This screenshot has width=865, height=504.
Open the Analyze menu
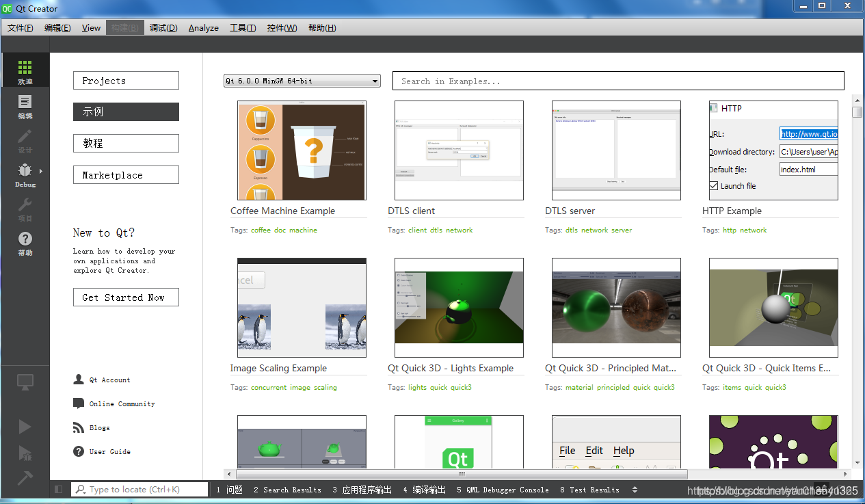(204, 28)
